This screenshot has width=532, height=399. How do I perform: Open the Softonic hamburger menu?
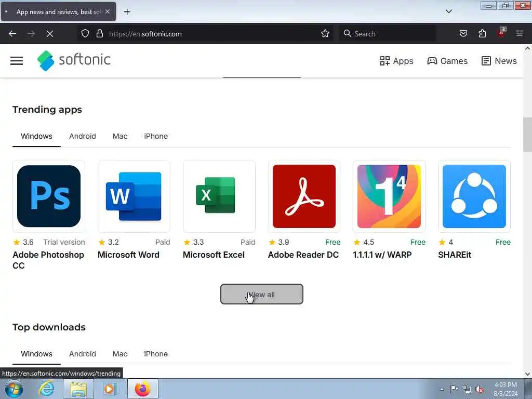coord(16,61)
